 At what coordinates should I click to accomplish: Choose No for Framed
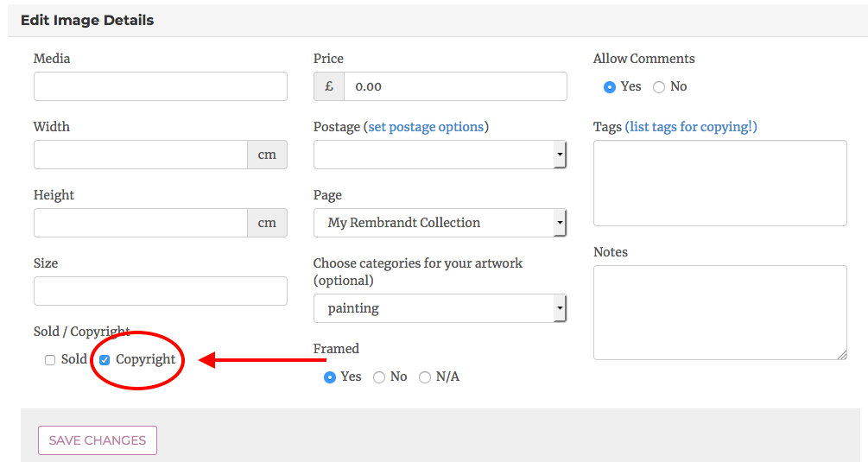379,377
